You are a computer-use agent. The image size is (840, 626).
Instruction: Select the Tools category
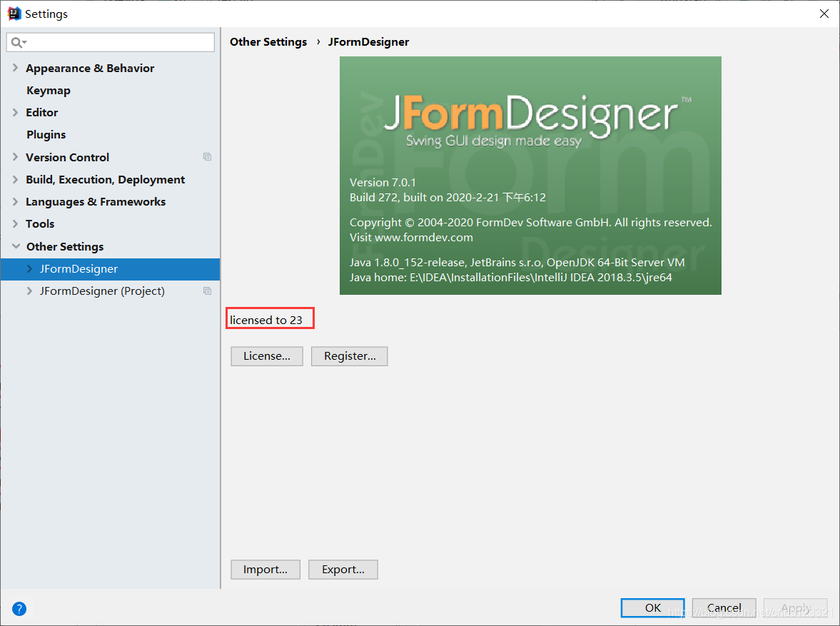[x=40, y=224]
